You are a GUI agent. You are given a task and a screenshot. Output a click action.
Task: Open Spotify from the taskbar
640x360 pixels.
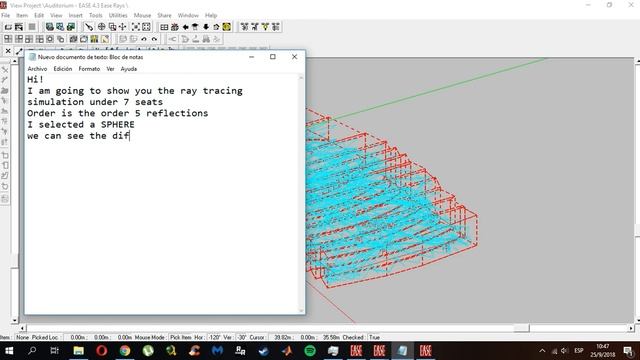point(310,351)
